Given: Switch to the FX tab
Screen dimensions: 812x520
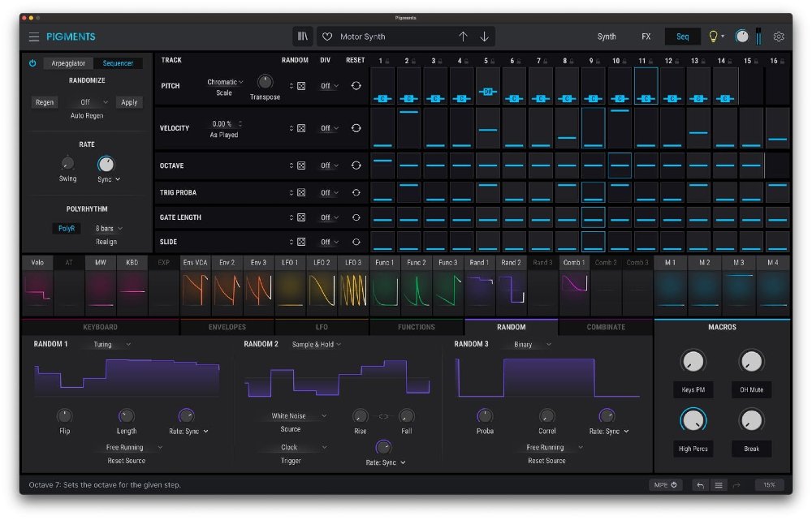Looking at the screenshot, I should point(646,37).
